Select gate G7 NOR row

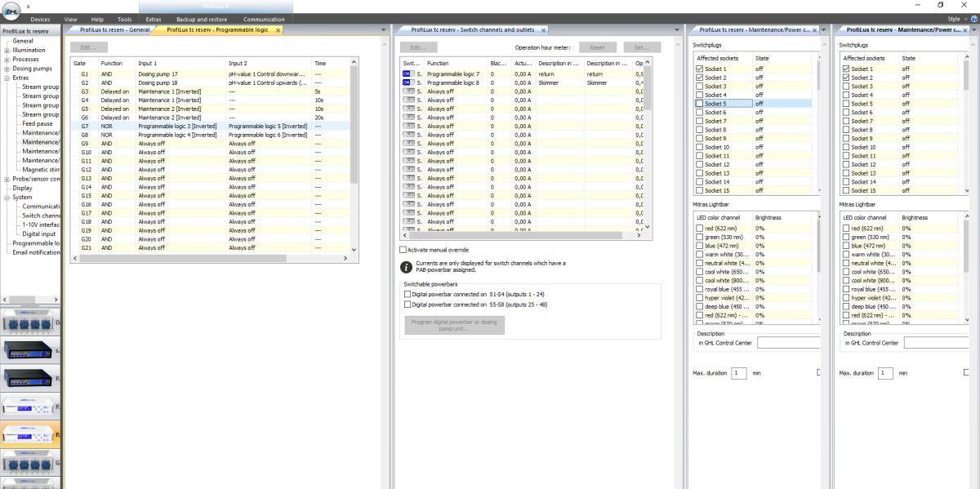[x=211, y=127]
